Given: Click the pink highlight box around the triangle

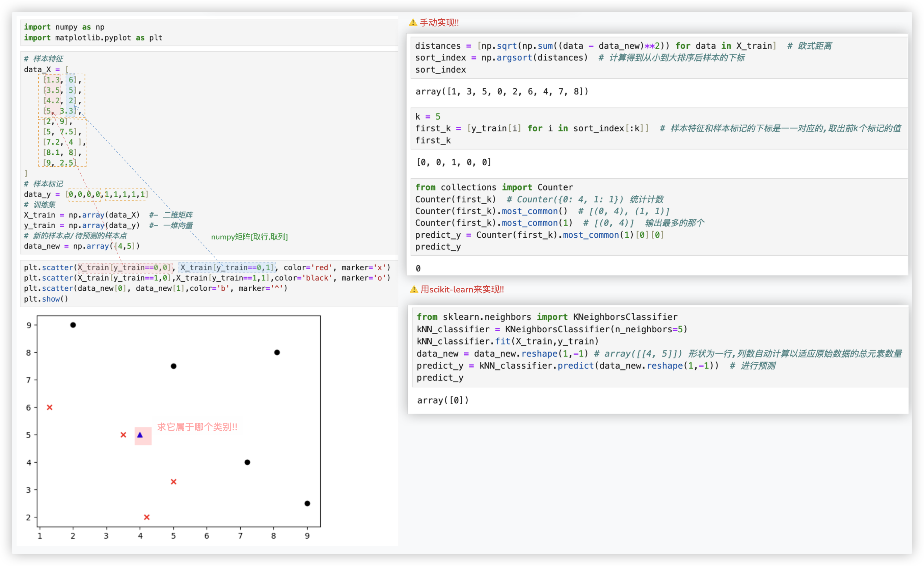Looking at the screenshot, I should pyautogui.click(x=147, y=441).
